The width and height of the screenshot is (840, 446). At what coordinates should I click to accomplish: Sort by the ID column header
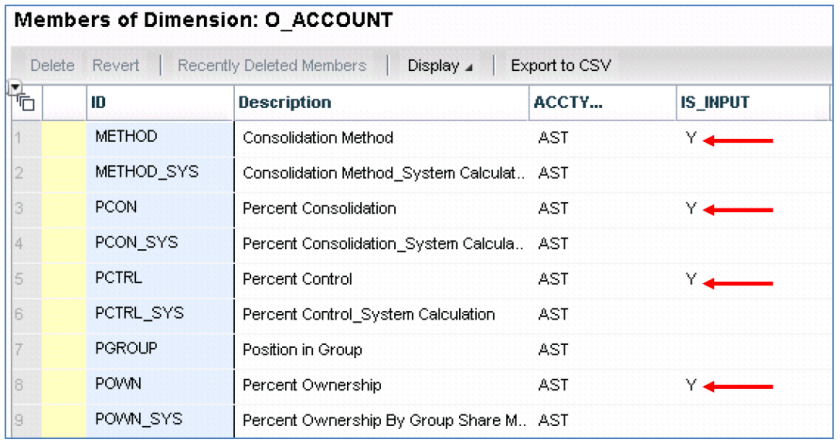[x=158, y=102]
